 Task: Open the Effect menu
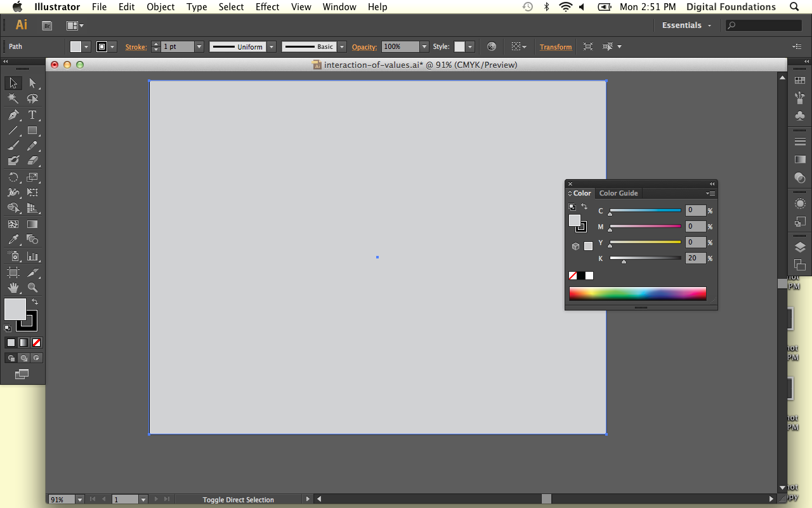point(267,7)
